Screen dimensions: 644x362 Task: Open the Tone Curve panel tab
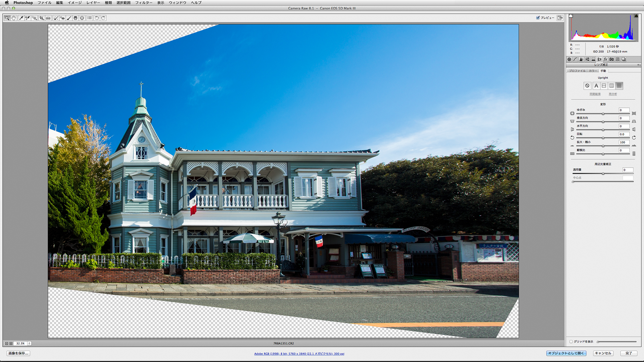click(x=575, y=59)
